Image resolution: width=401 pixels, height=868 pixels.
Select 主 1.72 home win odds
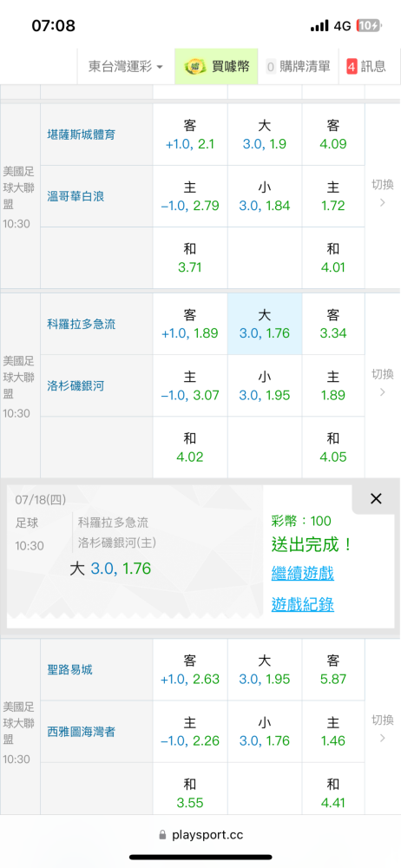coord(333,196)
